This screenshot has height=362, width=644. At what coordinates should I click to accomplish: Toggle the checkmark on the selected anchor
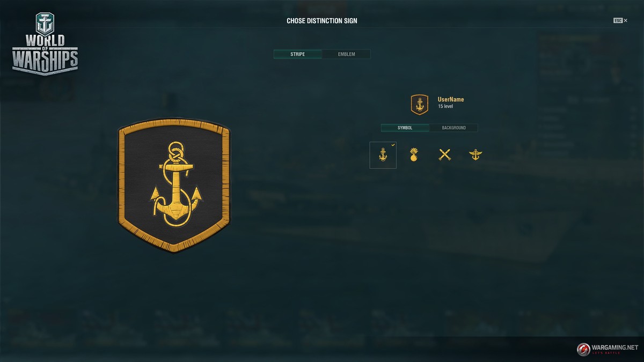click(393, 145)
